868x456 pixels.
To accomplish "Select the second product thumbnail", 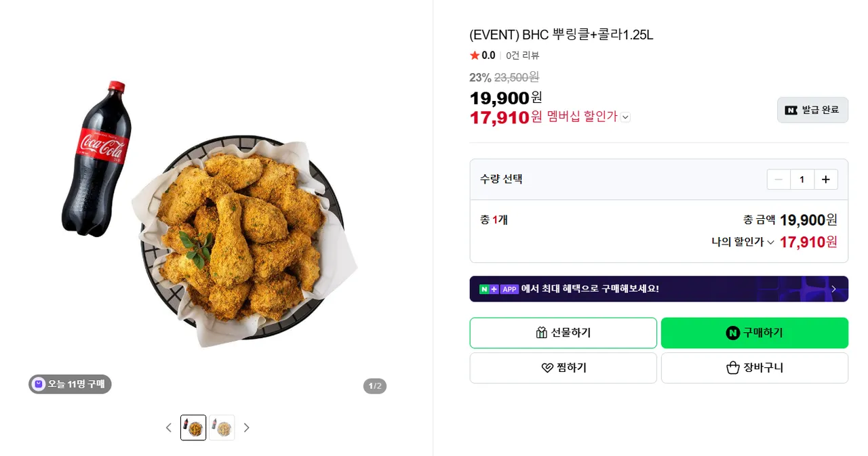I will click(x=222, y=428).
